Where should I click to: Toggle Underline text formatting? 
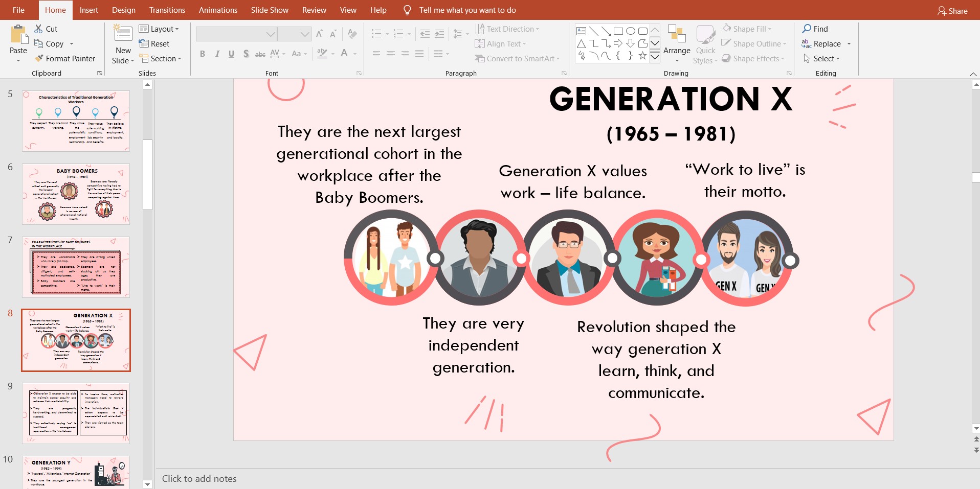coord(231,54)
